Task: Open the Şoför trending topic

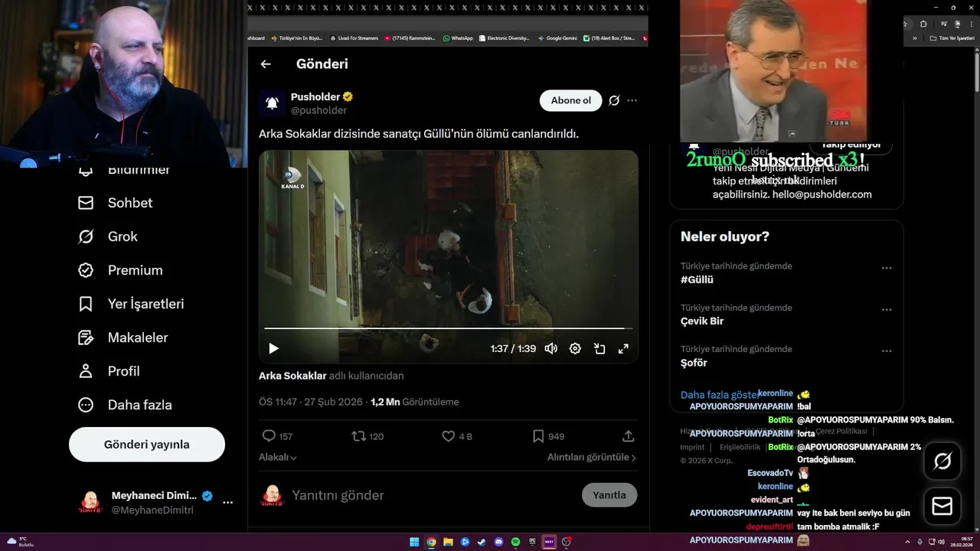Action: [694, 363]
